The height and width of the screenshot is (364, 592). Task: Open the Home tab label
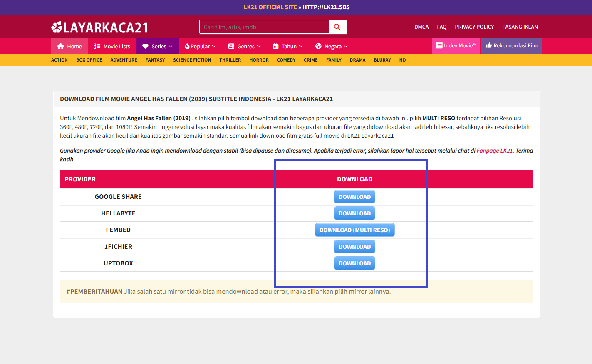click(74, 46)
